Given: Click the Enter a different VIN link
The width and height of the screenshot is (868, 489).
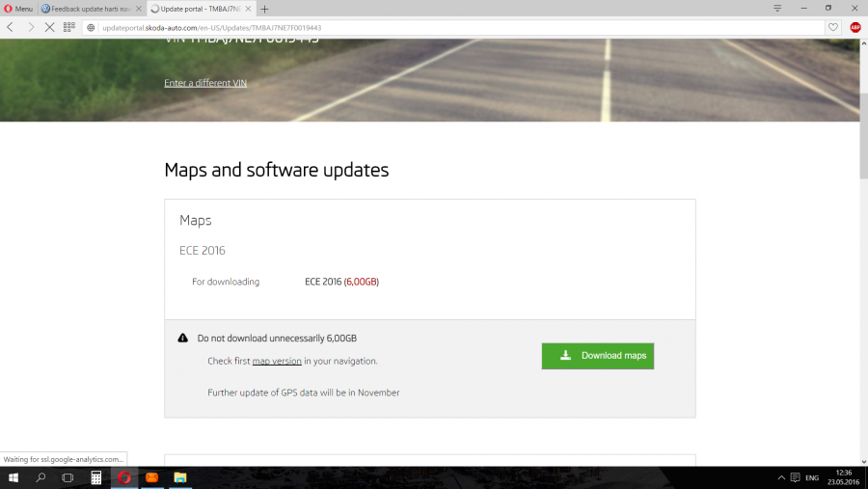Looking at the screenshot, I should 205,83.
